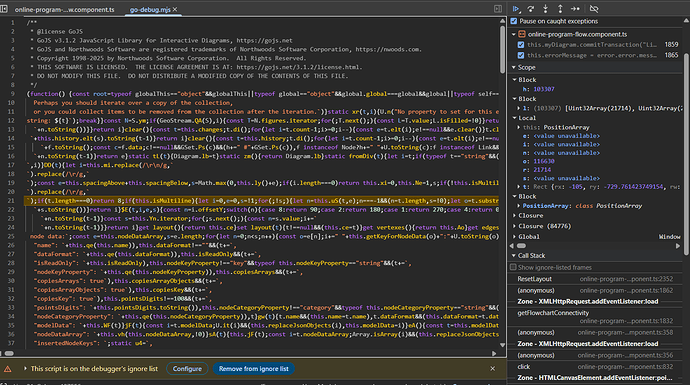This screenshot has width=690, height=385.
Task: Click the breakpoint text this.errorMessage = error.error.mess
Action: 591,55
